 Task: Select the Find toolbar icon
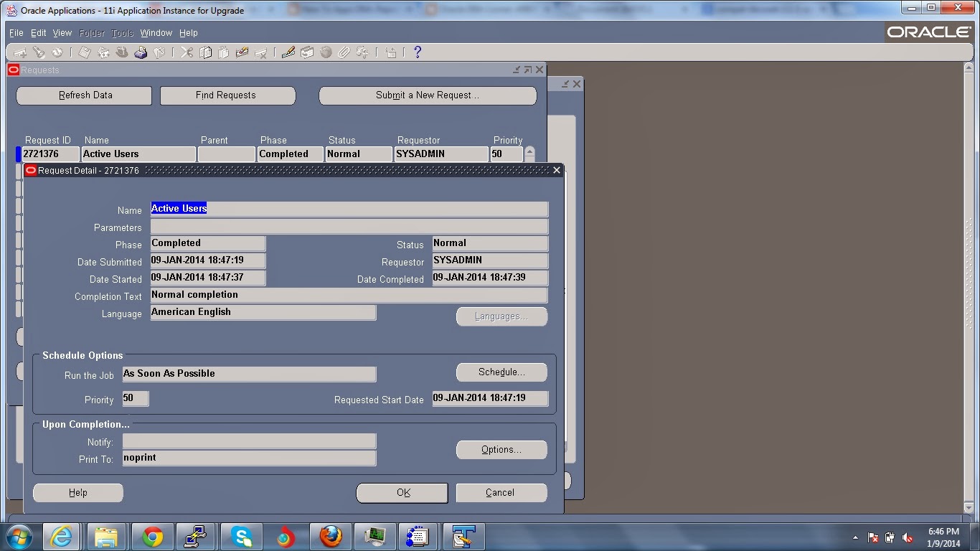click(x=39, y=52)
